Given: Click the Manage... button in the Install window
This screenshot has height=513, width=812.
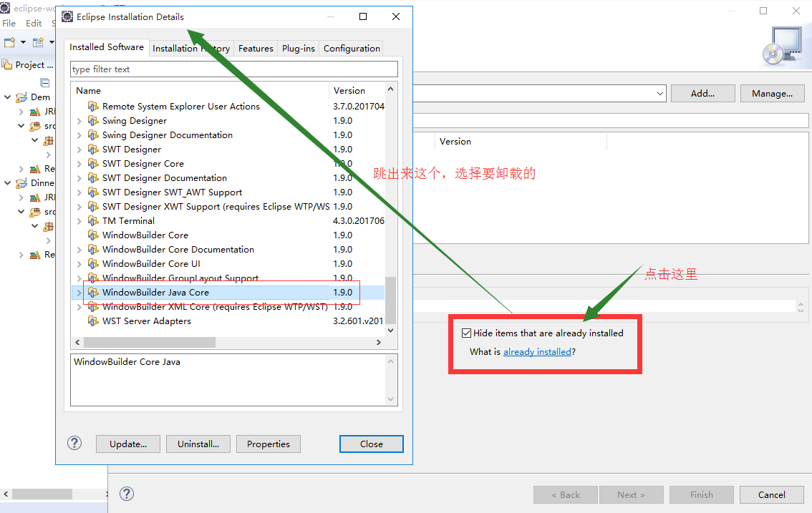Looking at the screenshot, I should pos(772,94).
